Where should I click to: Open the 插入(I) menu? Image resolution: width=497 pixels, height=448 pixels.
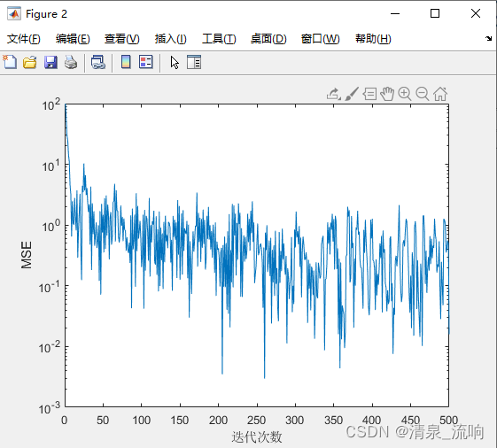[170, 39]
